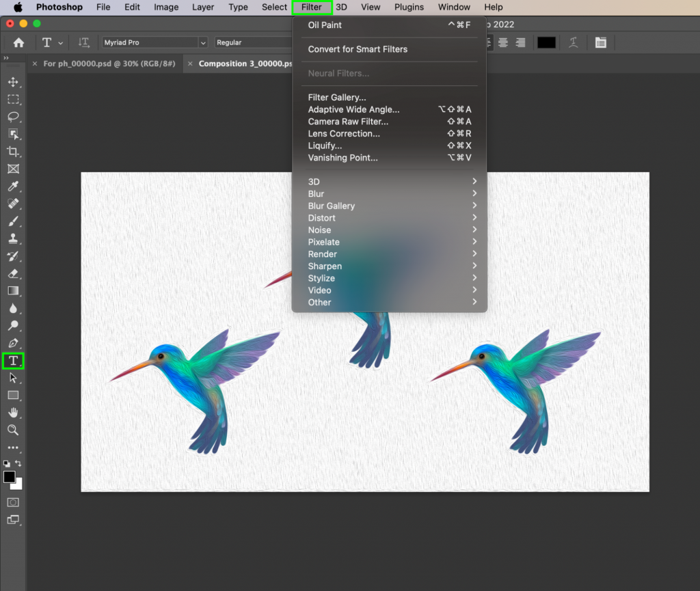Screen dimensions: 700x591
Task: Activate the Hand tool
Action: (13, 413)
